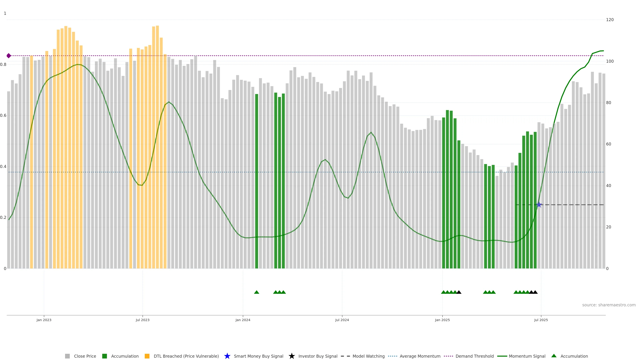Toggle Momentum Signal line in legend
Image resolution: width=644 pixels, height=362 pixels.
click(527, 356)
